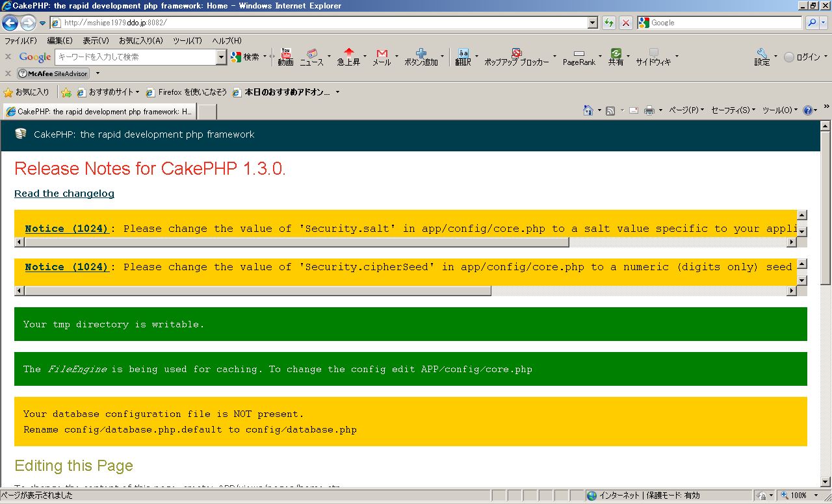The height and width of the screenshot is (504, 832).
Task: Open the ファイル(F) menu
Action: pyautogui.click(x=21, y=40)
